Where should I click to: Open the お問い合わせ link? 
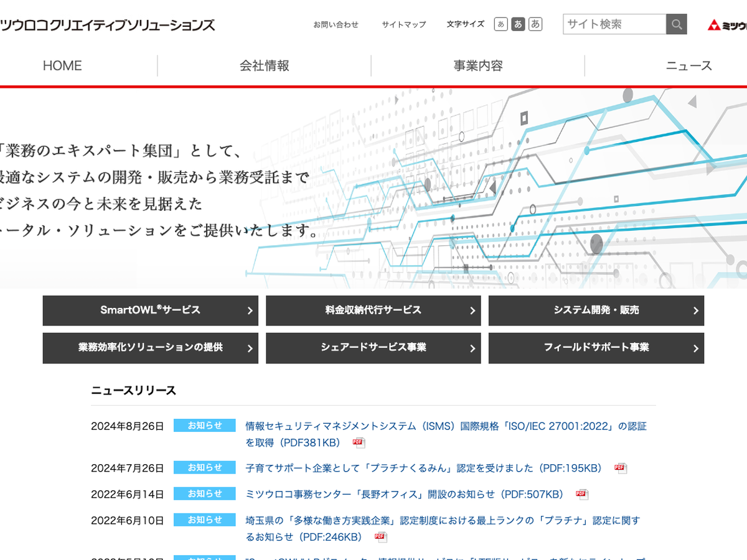pyautogui.click(x=336, y=25)
